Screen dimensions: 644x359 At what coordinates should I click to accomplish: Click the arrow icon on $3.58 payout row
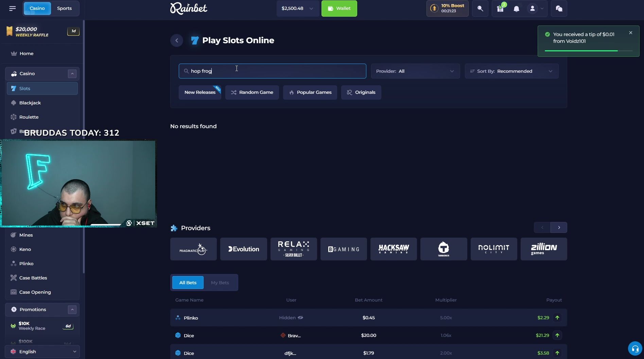click(x=557, y=353)
